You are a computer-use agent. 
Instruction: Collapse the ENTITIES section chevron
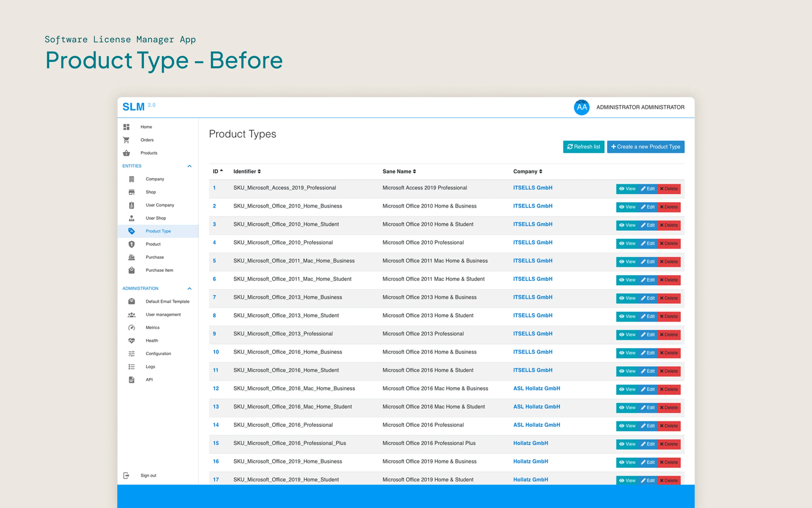[189, 166]
